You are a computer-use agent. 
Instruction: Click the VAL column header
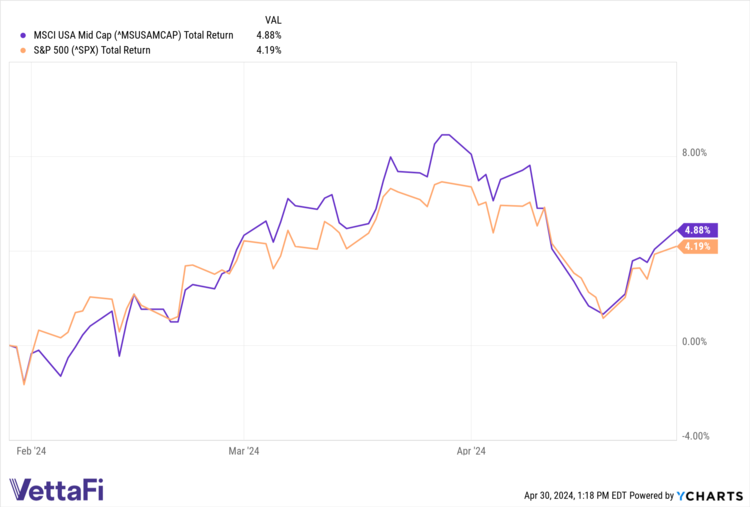click(x=273, y=20)
